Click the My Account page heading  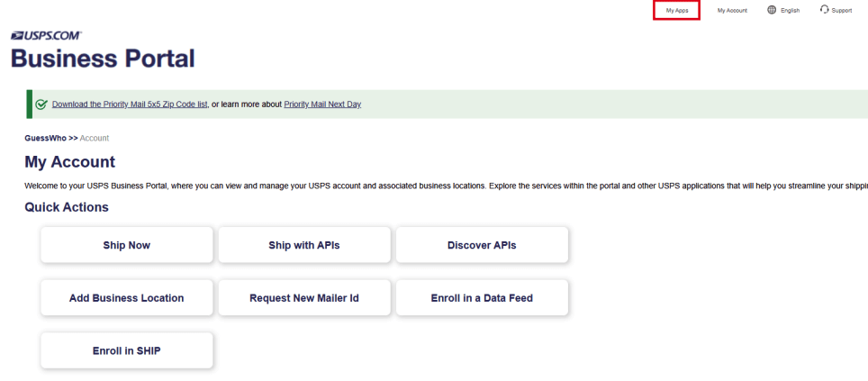(69, 162)
